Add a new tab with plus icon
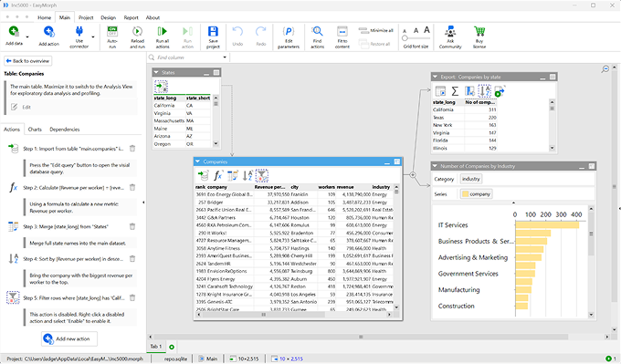The height and width of the screenshot is (364, 621). click(x=172, y=347)
